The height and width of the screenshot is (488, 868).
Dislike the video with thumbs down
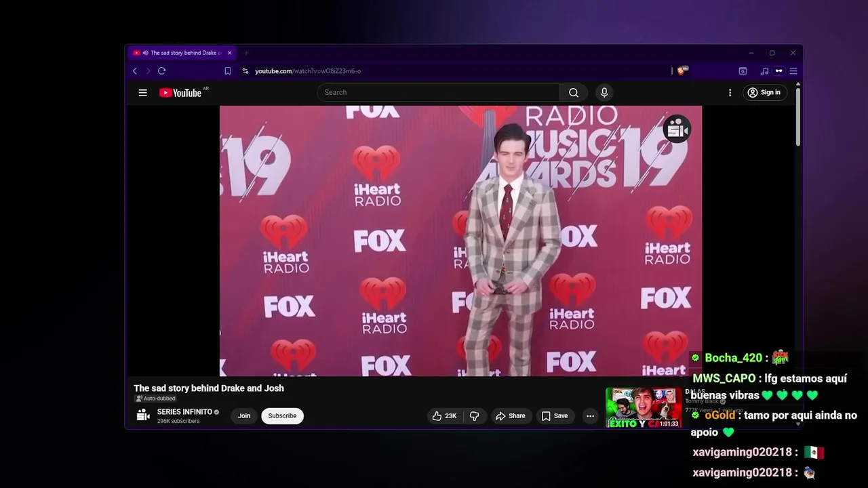(474, 416)
